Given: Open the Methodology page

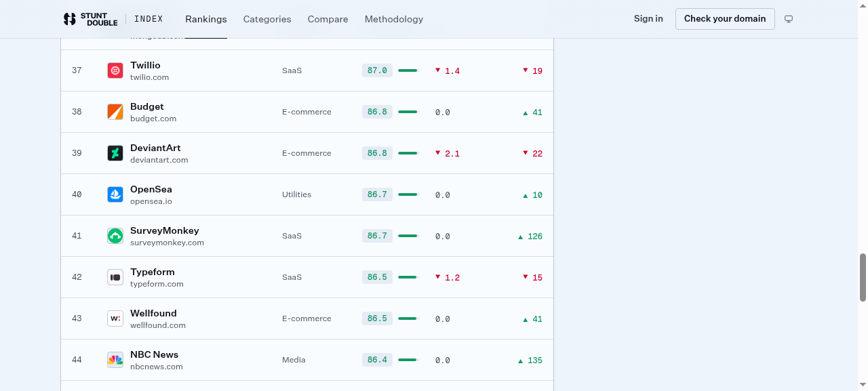Looking at the screenshot, I should click(x=394, y=19).
